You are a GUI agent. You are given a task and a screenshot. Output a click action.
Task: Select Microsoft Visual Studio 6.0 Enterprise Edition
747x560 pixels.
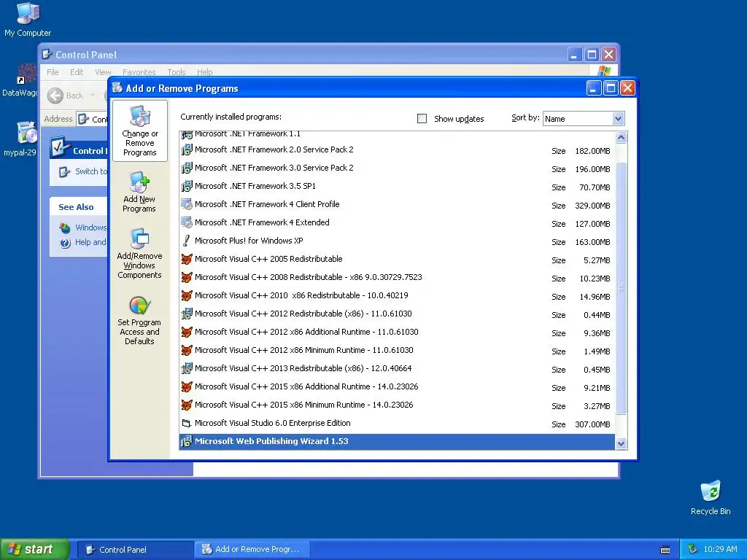[x=398, y=424]
